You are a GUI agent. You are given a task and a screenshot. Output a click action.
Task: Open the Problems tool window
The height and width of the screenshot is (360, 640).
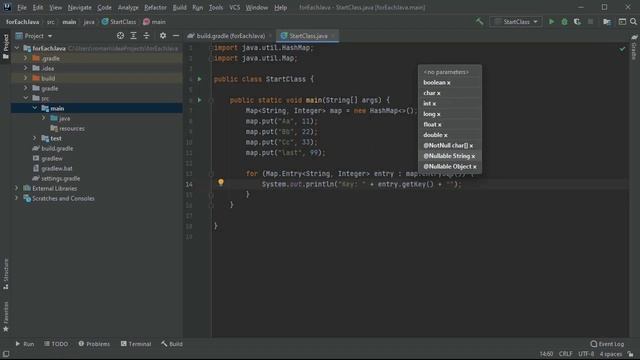[94, 344]
